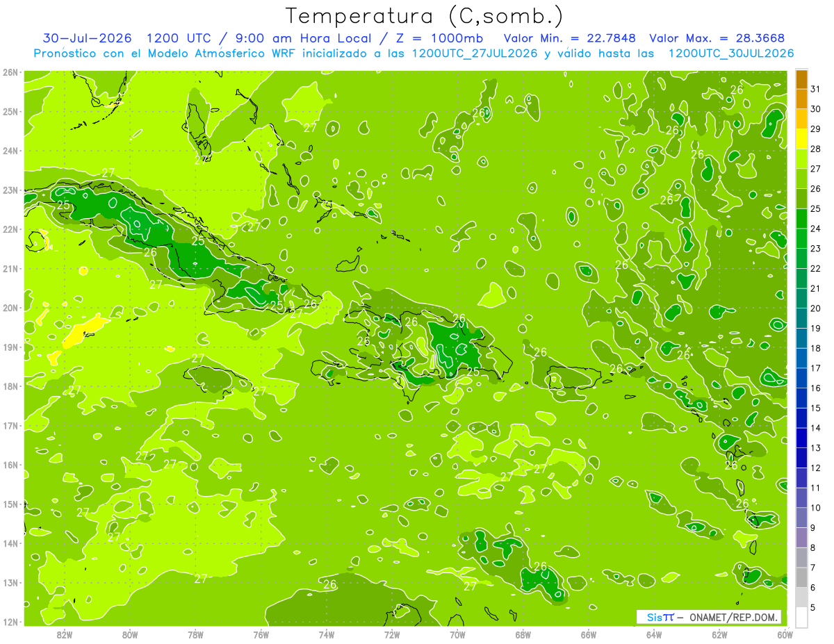This screenshot has width=834, height=644.
Task: Click the green swatch between 23 and 24
Action: 801,239
